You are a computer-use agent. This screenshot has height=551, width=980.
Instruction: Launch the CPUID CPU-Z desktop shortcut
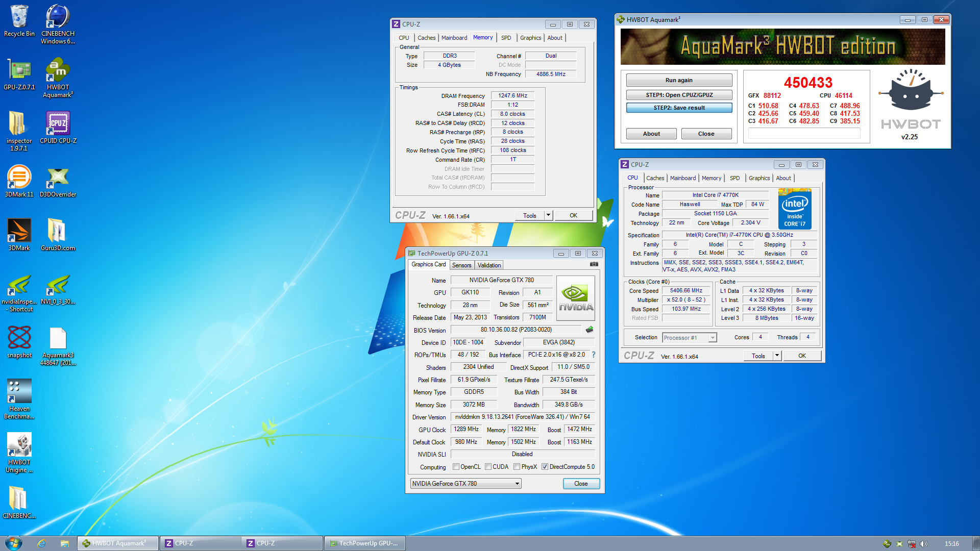(x=58, y=128)
